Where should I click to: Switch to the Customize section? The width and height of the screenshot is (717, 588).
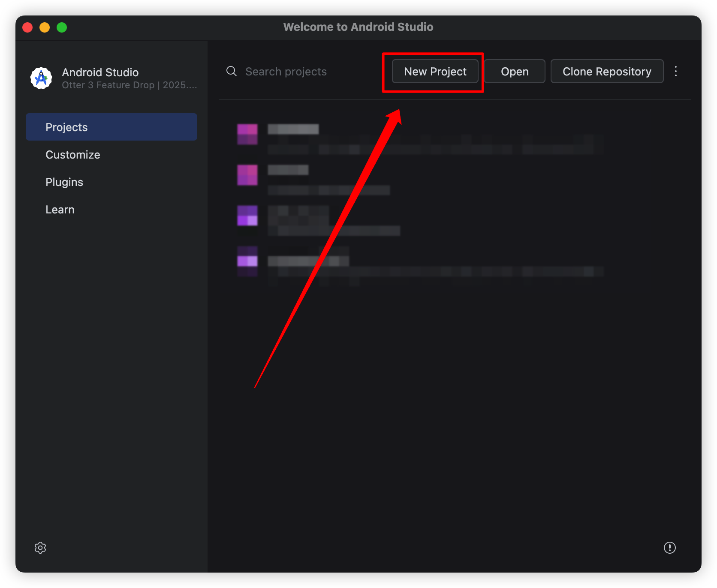(73, 155)
